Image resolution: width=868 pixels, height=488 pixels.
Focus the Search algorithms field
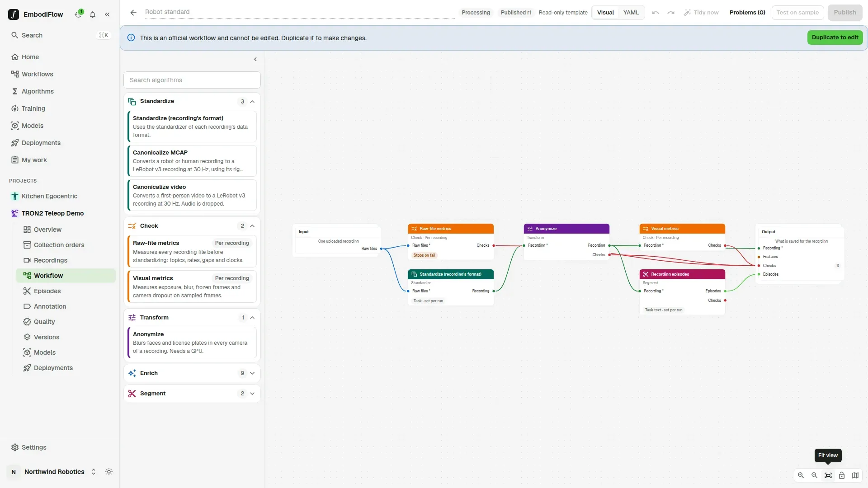[x=192, y=80]
